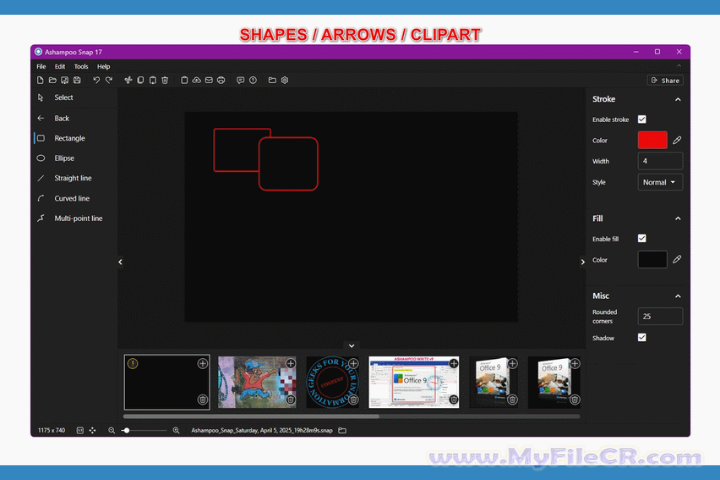720x480 pixels.
Task: Click the stroke Width input field
Action: point(660,161)
